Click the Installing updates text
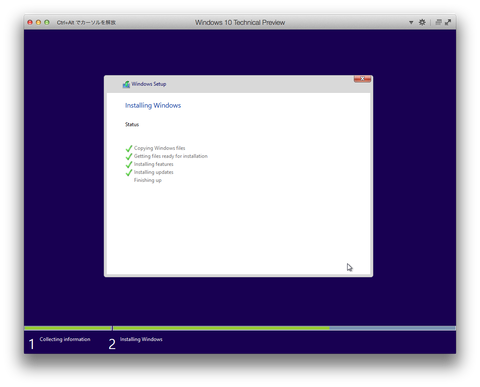480x387 pixels. [x=154, y=172]
